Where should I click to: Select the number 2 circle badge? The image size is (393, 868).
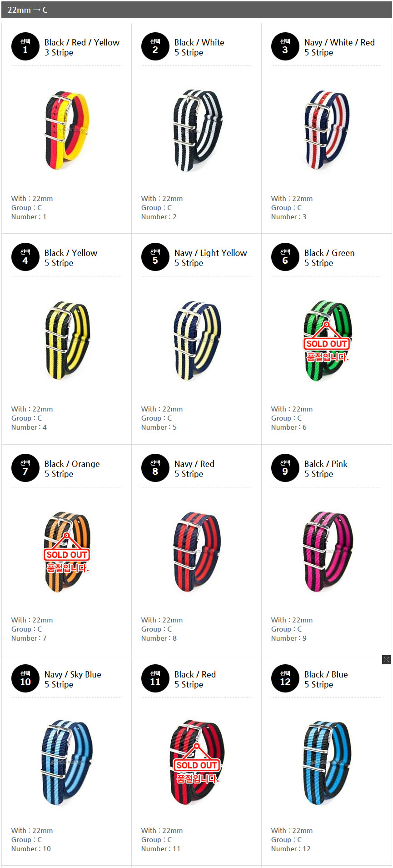coord(155,46)
